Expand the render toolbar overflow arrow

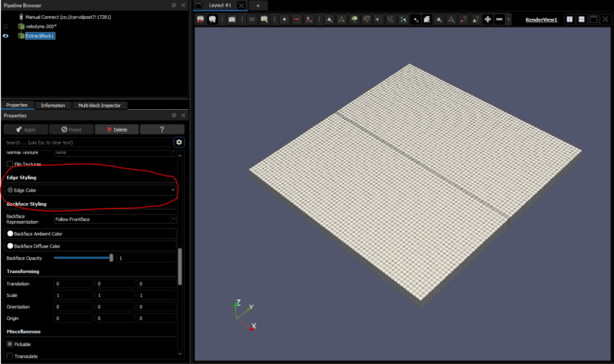pyautogui.click(x=509, y=19)
